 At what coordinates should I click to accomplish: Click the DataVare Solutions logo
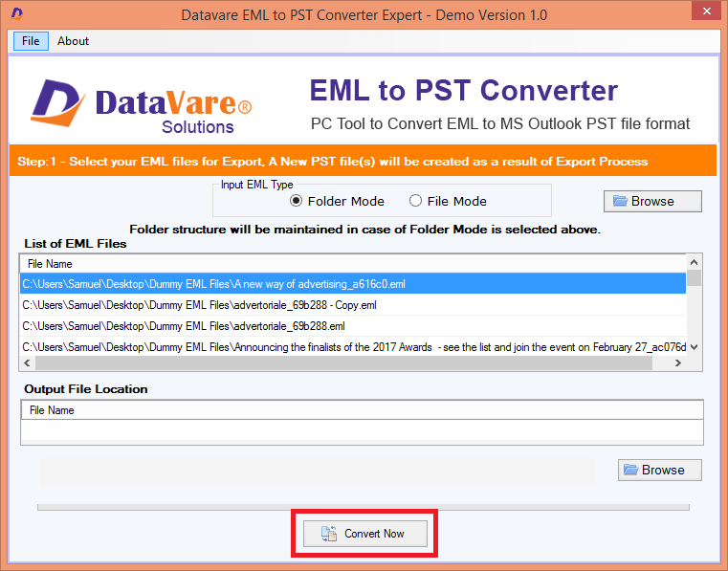[x=142, y=107]
